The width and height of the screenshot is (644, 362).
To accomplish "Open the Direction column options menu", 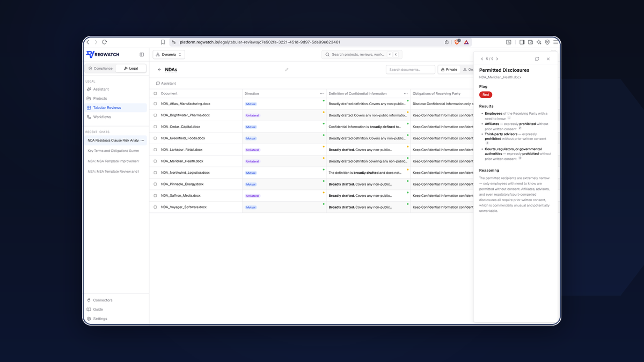I will click(321, 94).
